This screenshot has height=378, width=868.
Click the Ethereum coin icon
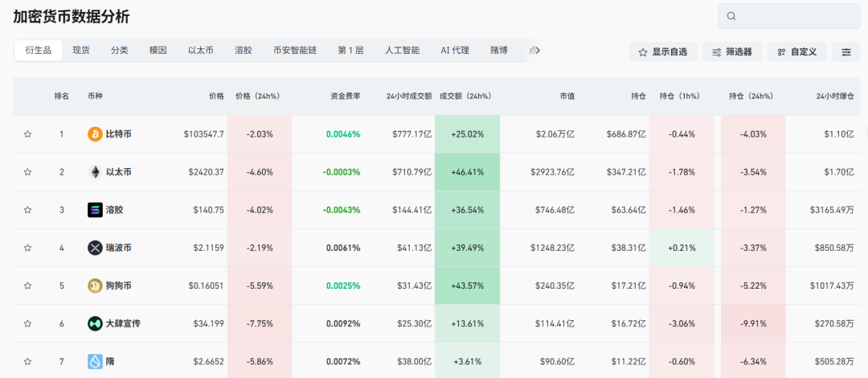[x=95, y=172]
